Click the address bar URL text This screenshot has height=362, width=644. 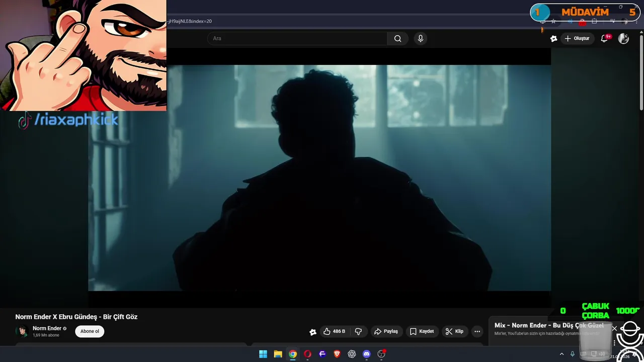(190, 21)
